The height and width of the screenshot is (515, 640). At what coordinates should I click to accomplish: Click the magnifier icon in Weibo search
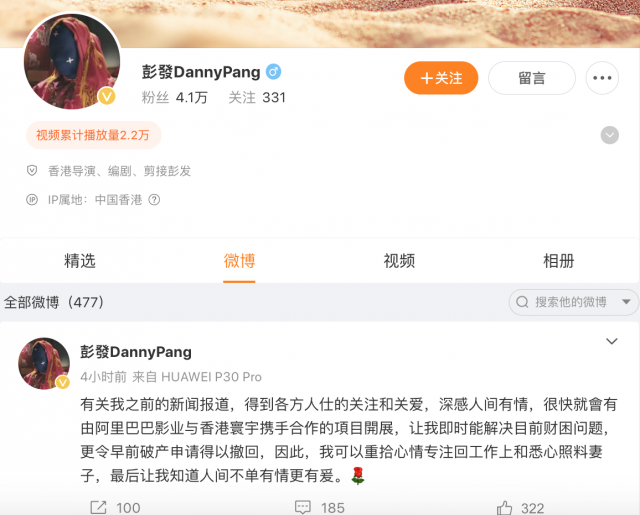tap(522, 302)
